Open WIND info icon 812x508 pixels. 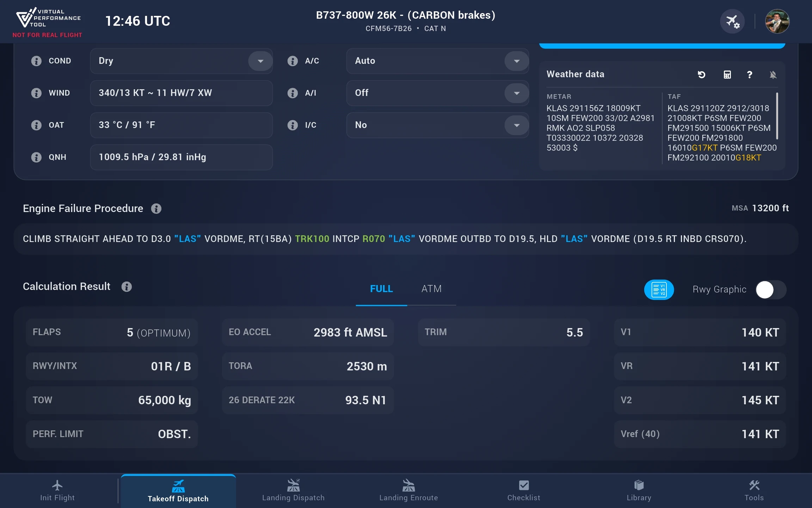pyautogui.click(x=36, y=93)
